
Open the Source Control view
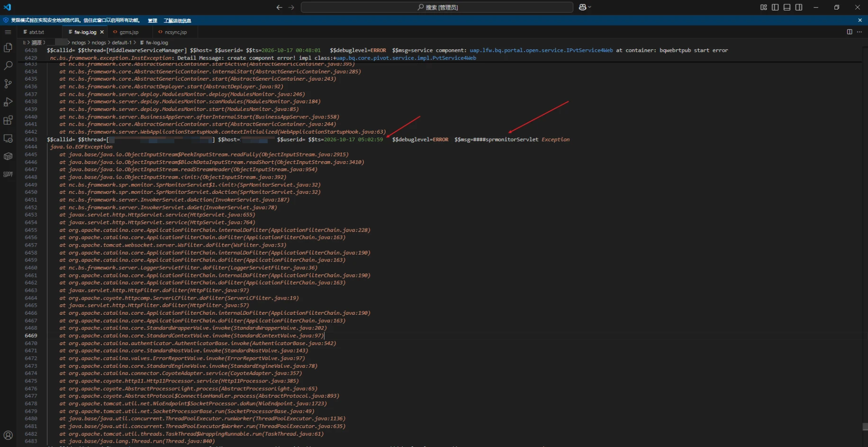[8, 84]
